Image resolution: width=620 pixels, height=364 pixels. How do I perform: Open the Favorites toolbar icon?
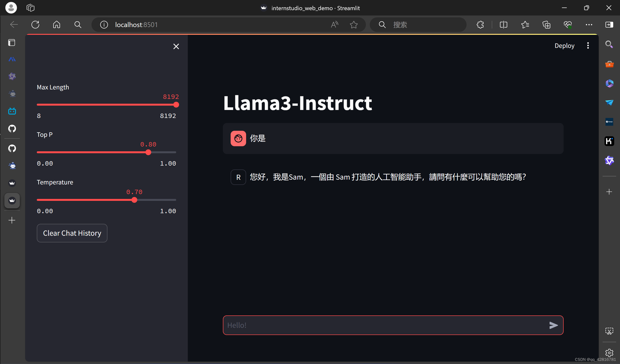(525, 25)
